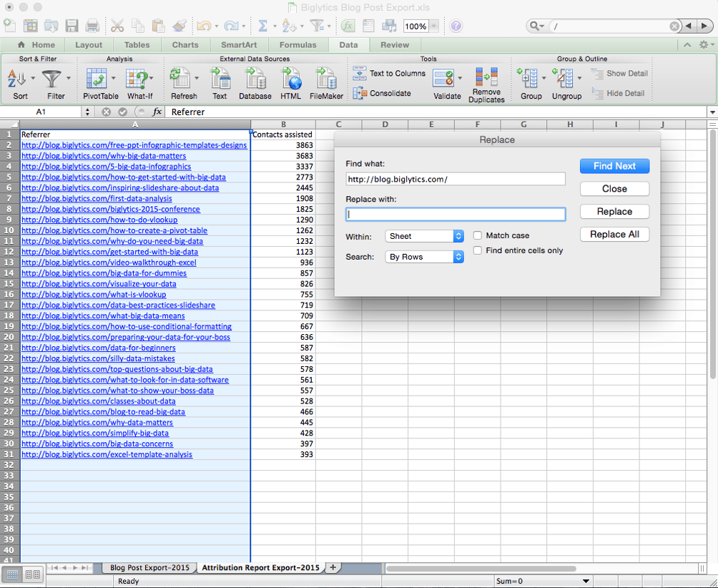The image size is (718, 588).
Task: Enable the Match case checkbox
Action: [x=478, y=235]
